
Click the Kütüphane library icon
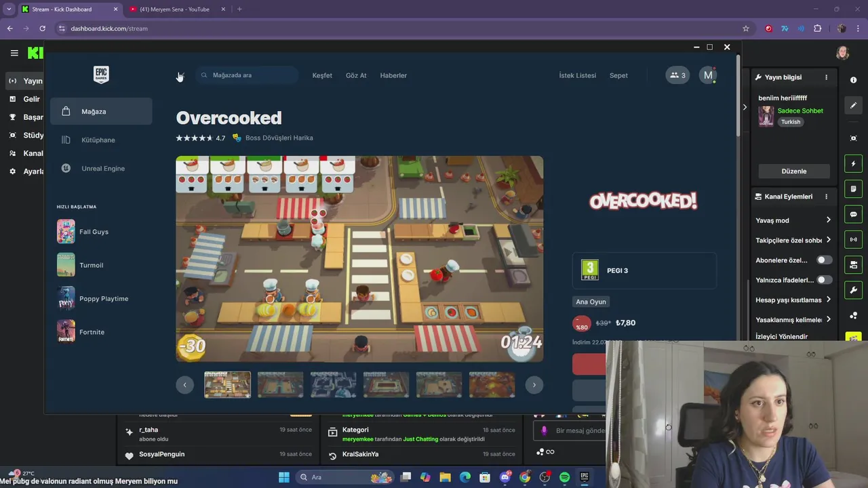click(66, 140)
